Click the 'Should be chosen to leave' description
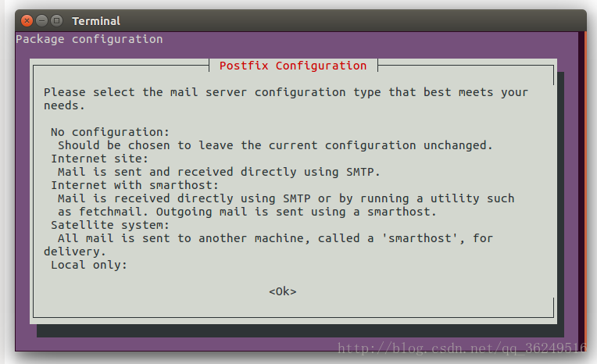This screenshot has width=597, height=364. 275,145
